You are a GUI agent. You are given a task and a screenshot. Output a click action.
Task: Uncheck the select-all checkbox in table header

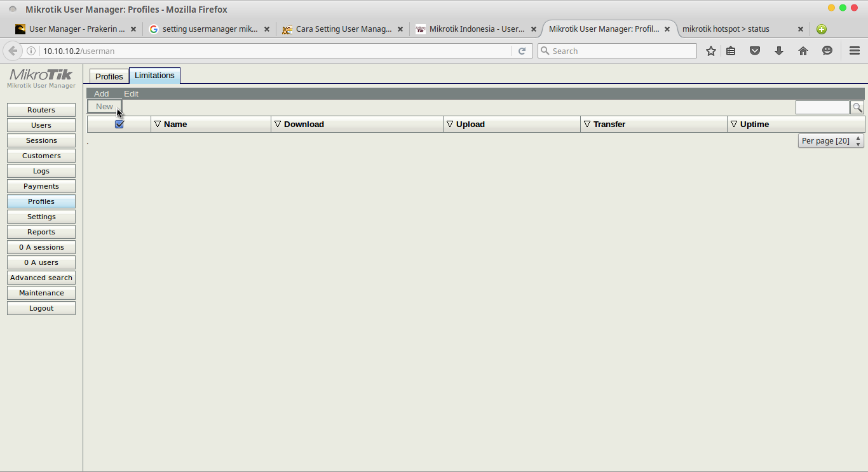[119, 124]
